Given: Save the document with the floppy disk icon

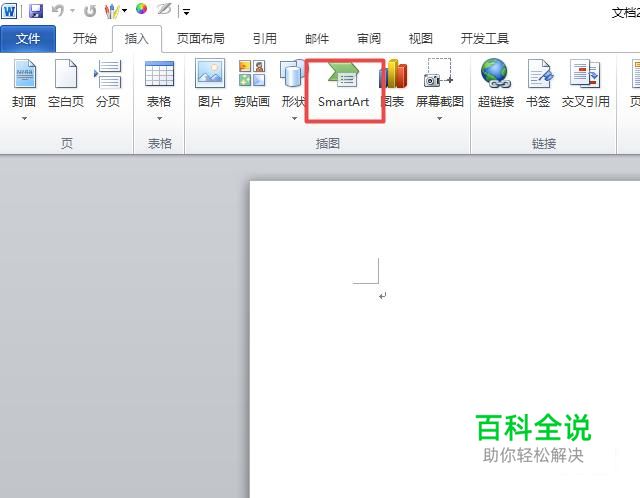Looking at the screenshot, I should coord(36,11).
